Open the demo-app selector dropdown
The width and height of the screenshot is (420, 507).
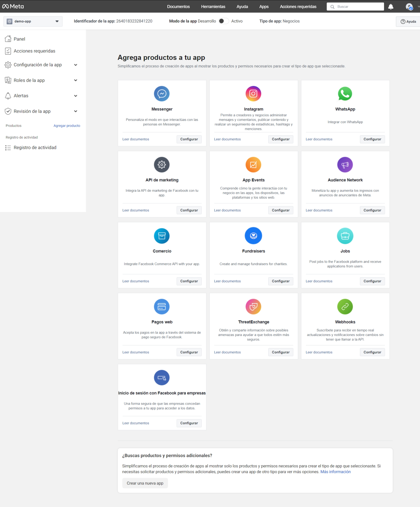click(x=33, y=21)
